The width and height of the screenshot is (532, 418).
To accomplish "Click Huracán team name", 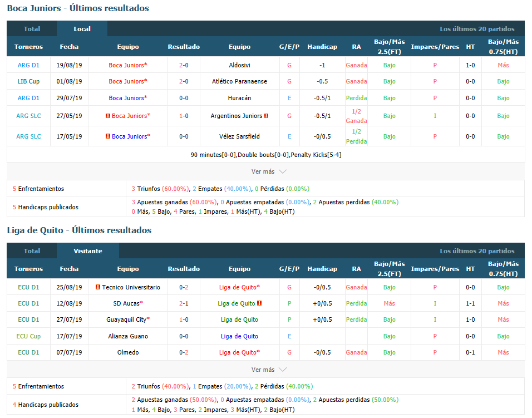I will point(239,98).
